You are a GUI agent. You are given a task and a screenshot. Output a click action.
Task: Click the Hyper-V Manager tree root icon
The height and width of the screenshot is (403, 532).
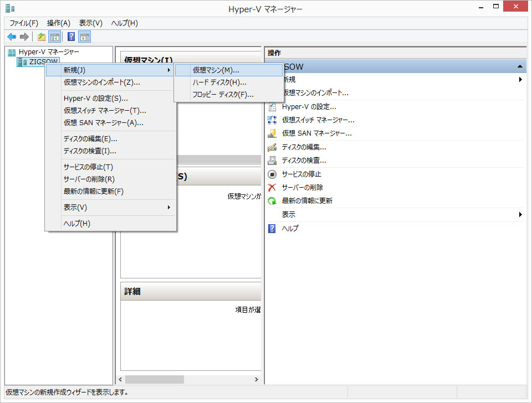click(x=12, y=53)
